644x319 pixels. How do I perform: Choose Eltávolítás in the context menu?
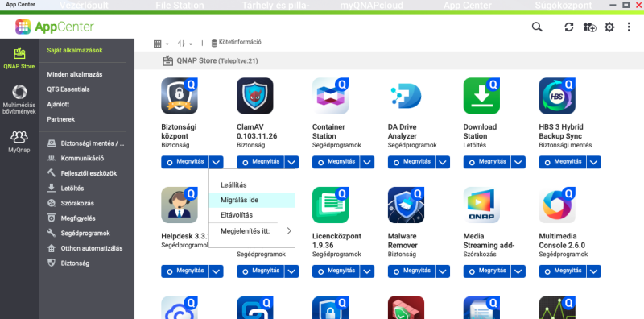[x=252, y=215]
